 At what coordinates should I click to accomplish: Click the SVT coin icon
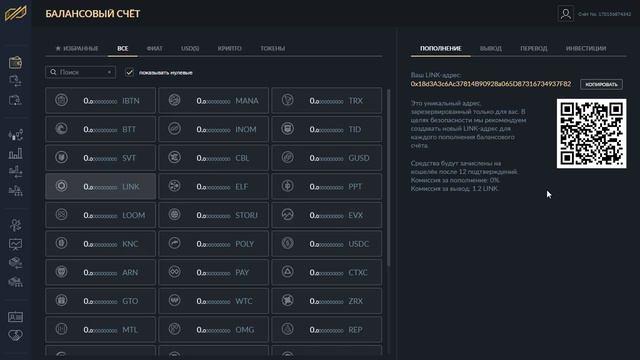click(x=61, y=157)
